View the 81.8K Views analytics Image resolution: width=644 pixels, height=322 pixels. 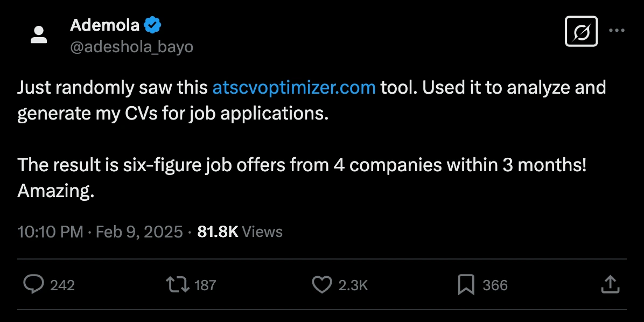pos(240,232)
